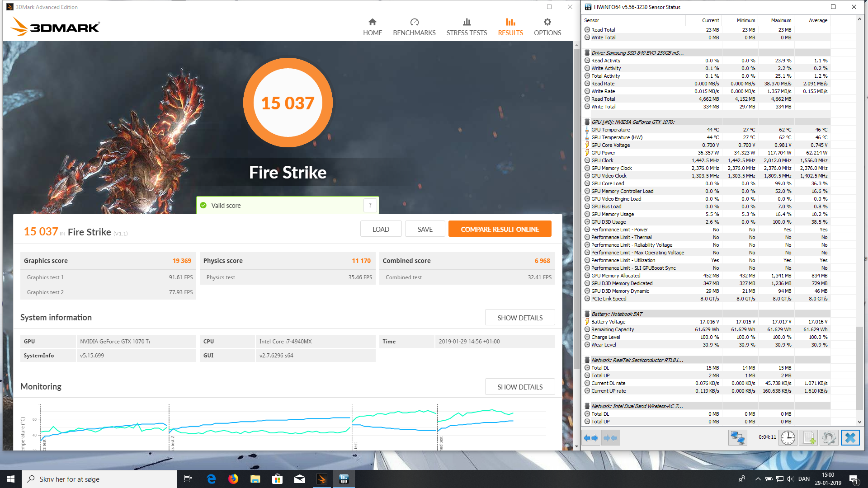Open File Explorer from the taskbar

255,479
